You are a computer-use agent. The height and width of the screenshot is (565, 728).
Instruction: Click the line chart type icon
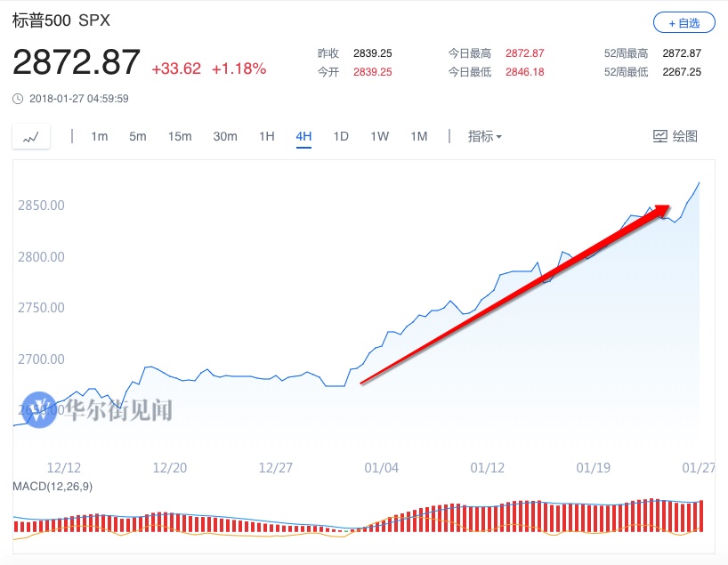pos(31,137)
